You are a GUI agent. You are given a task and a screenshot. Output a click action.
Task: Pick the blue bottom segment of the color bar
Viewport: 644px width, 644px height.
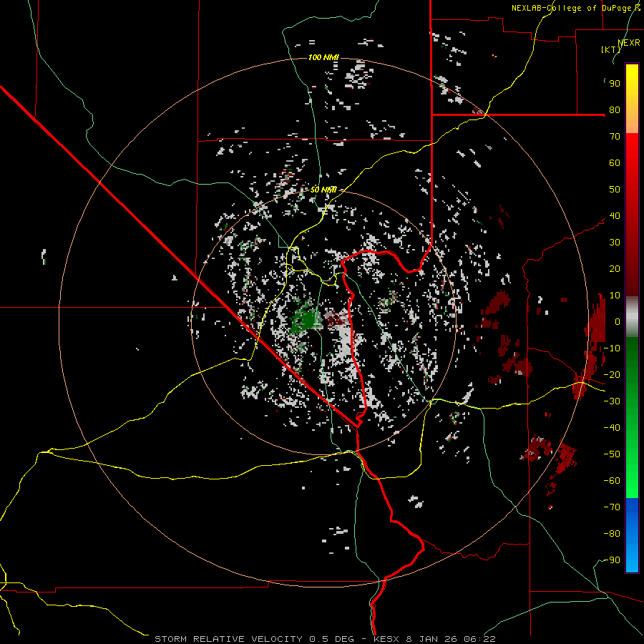pyautogui.click(x=632, y=535)
